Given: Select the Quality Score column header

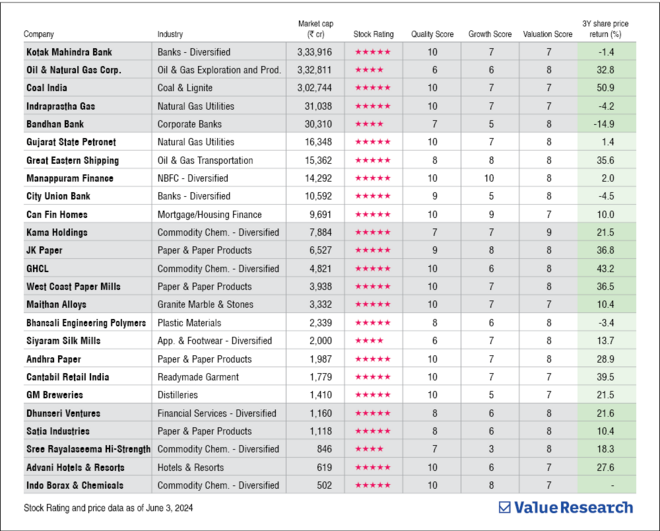Looking at the screenshot, I should point(432,34).
